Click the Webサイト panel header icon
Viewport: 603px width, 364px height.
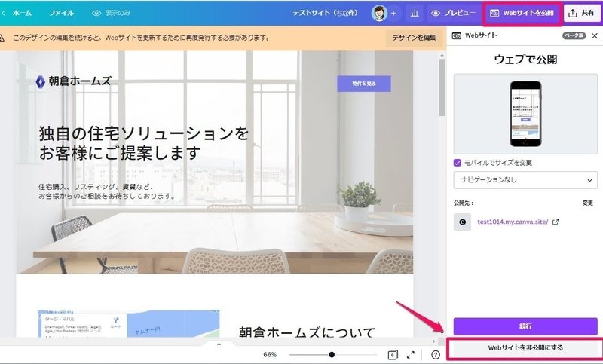pos(457,35)
